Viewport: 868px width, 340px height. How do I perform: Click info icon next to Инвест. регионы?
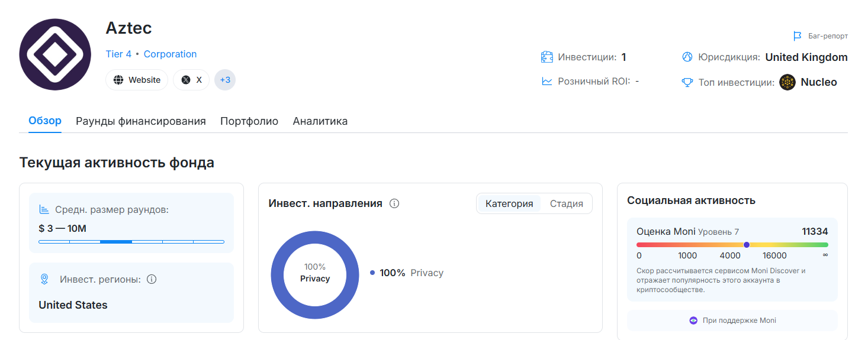pos(152,279)
